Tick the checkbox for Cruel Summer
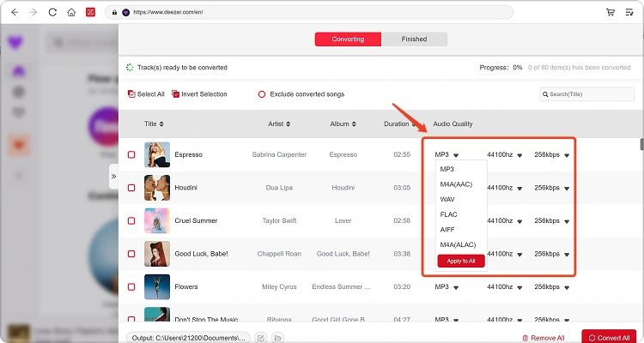Viewport: 644px width, 343px height. [131, 220]
